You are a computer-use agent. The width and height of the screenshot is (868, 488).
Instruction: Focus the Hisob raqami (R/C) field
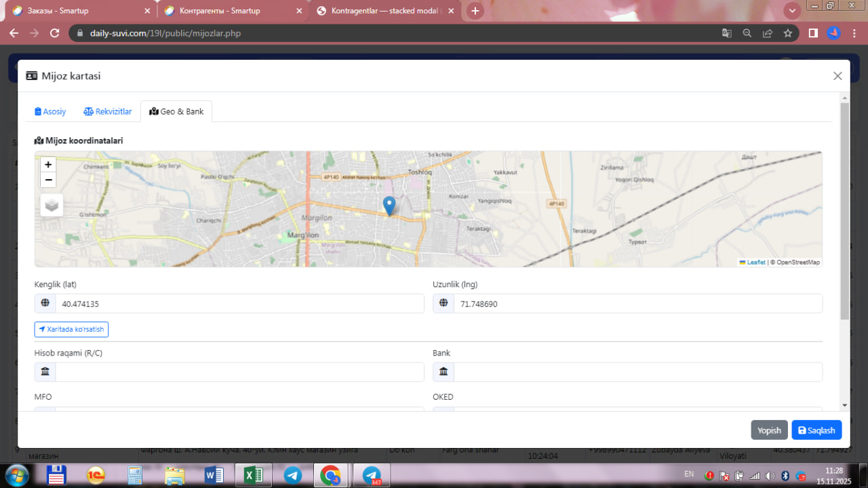[239, 372]
